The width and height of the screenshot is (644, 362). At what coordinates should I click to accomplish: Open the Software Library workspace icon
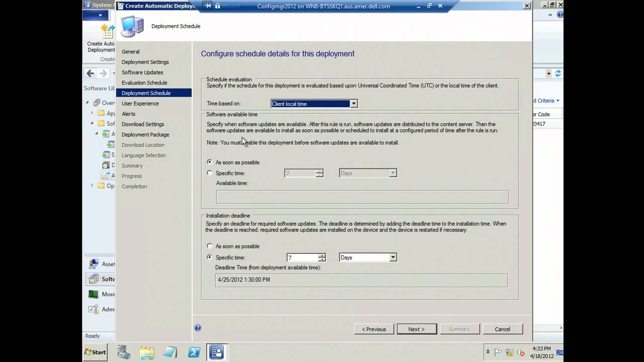click(x=94, y=279)
